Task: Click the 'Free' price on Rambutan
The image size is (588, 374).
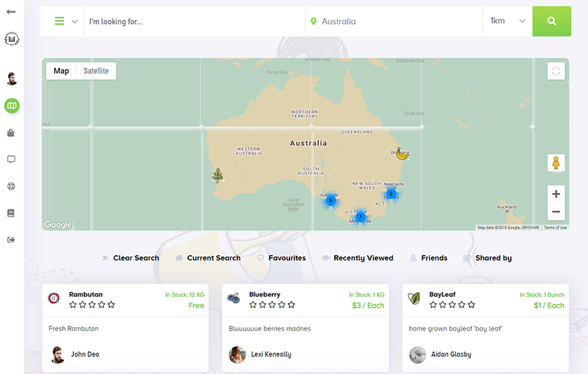Action: [x=196, y=306]
